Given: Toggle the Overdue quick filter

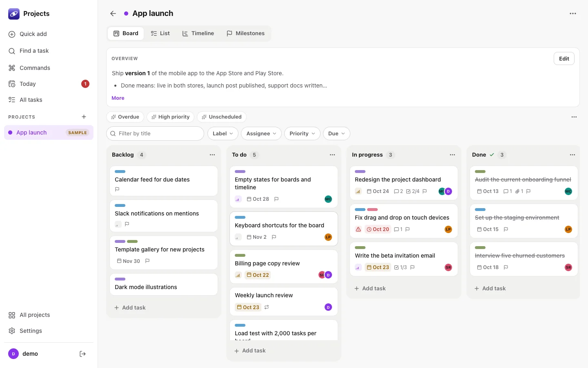Looking at the screenshot, I should [125, 117].
